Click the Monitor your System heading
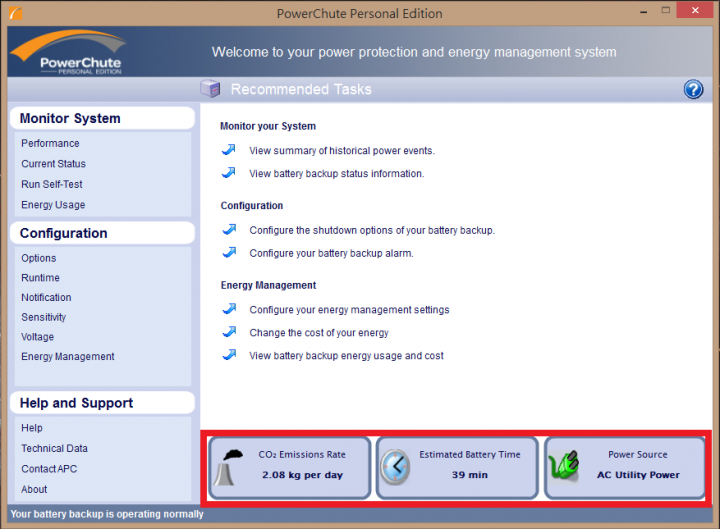This screenshot has width=720, height=529. (x=268, y=126)
